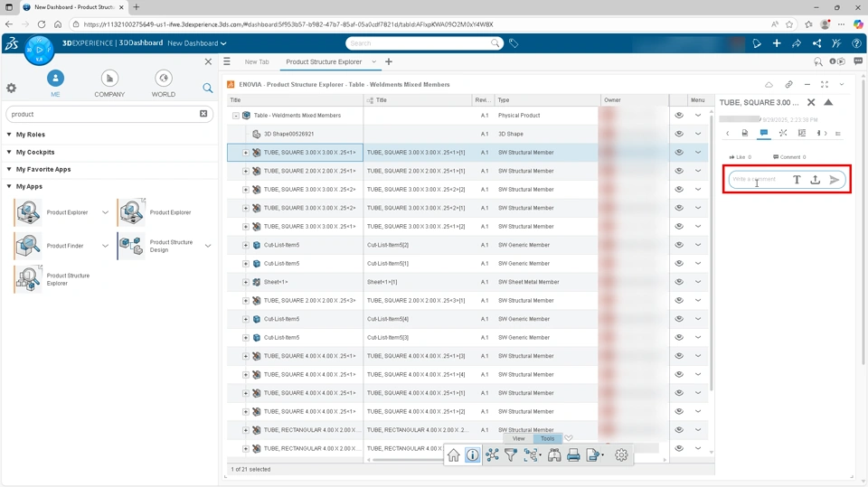Viewport: 868px width, 487px height.
Task: Open Product Structure Design dropdown chevron
Action: [208, 246]
